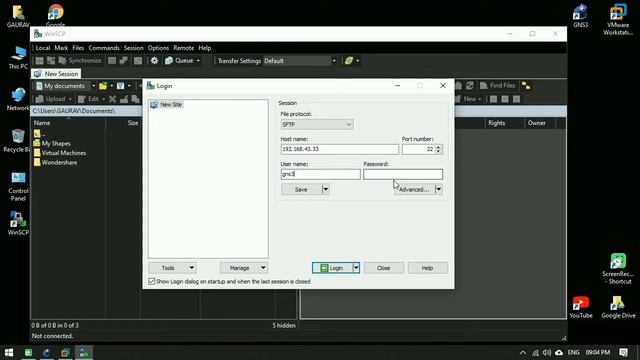Screen dimensions: 640x360
Task: Click Password input field
Action: (403, 174)
